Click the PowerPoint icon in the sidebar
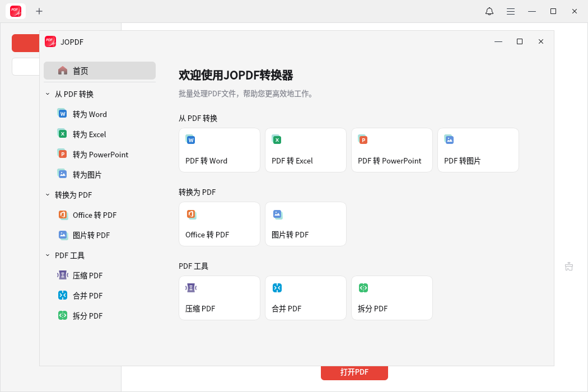Image resolution: width=588 pixels, height=392 pixels. 62,154
